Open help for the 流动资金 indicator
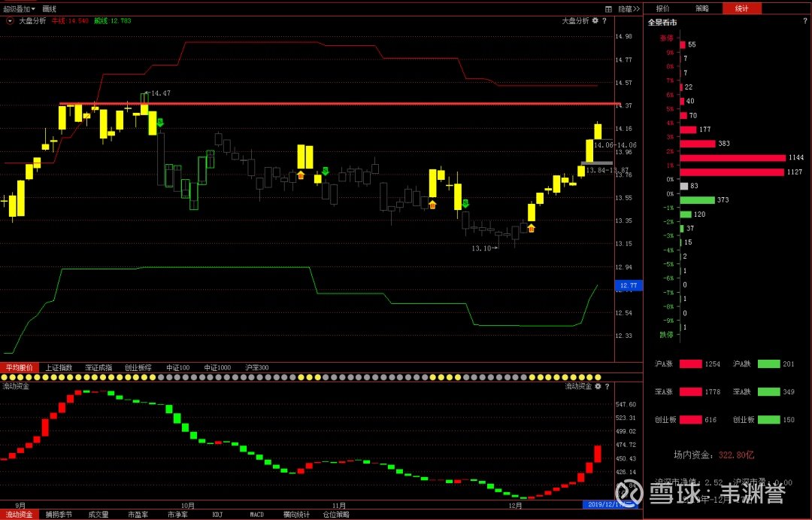The width and height of the screenshot is (812, 520). 607,386
